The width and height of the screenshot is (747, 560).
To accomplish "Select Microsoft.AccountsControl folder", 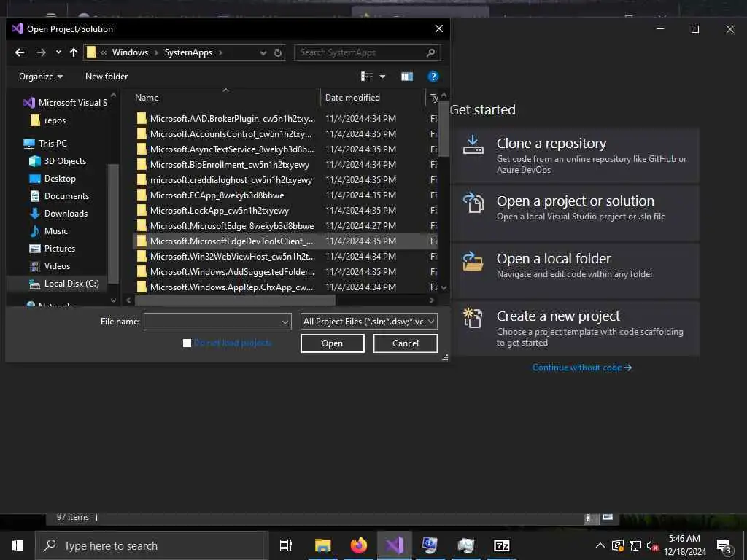I will [285, 134].
